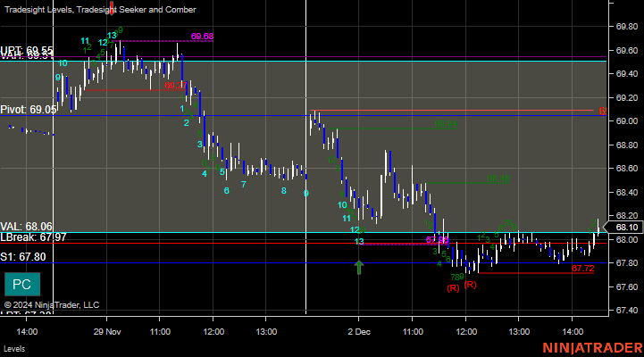Click the 29 Nov date label
This screenshot has width=644, height=357.
click(x=107, y=331)
